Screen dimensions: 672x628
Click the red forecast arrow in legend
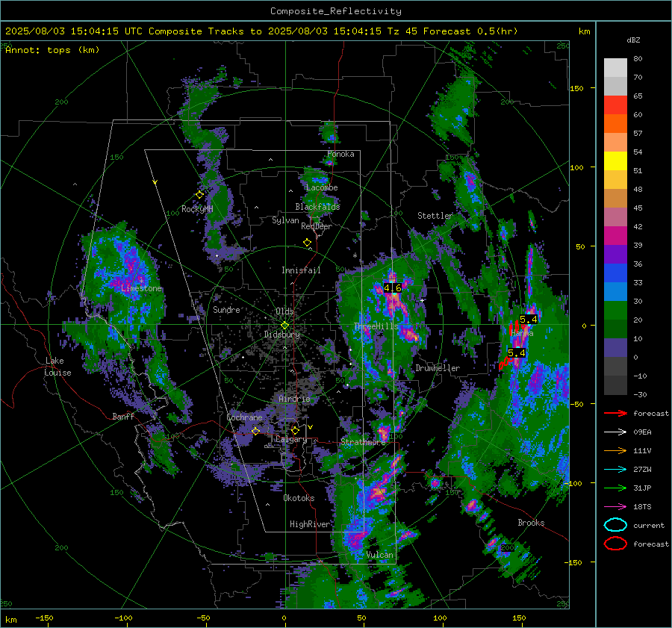click(615, 413)
